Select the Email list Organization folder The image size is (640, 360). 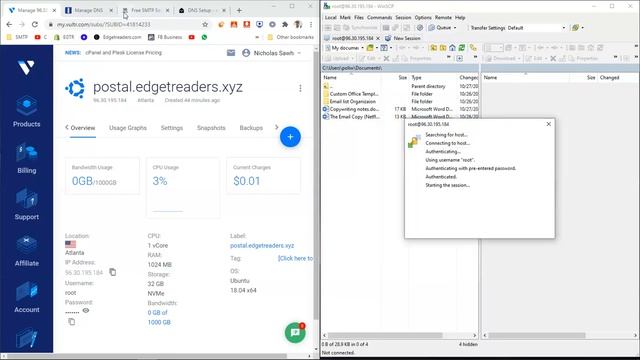[352, 101]
